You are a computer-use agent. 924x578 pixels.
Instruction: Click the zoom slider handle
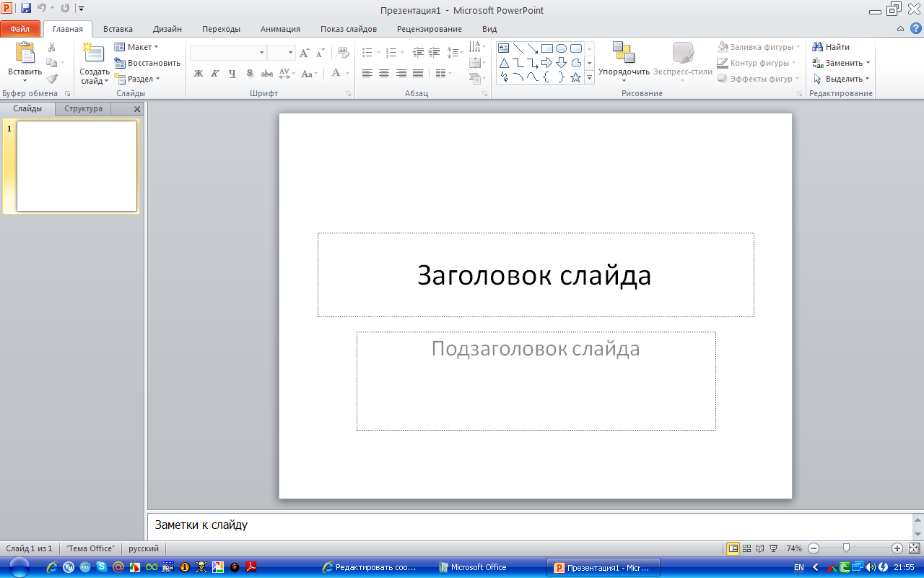click(x=846, y=548)
